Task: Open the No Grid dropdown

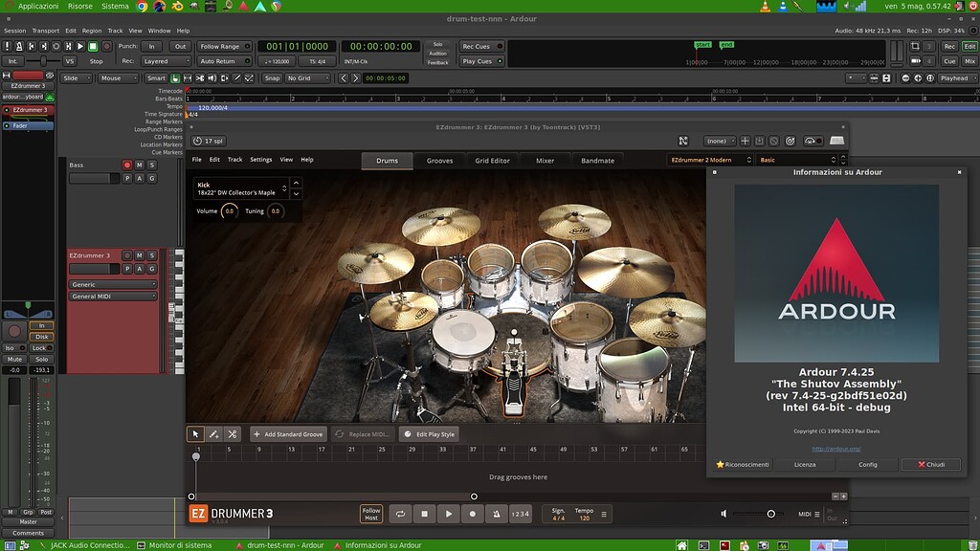Action: click(x=307, y=78)
